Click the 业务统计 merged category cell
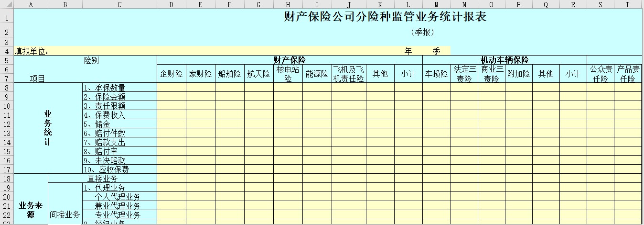Screen dimensions: 644x225 pos(48,128)
